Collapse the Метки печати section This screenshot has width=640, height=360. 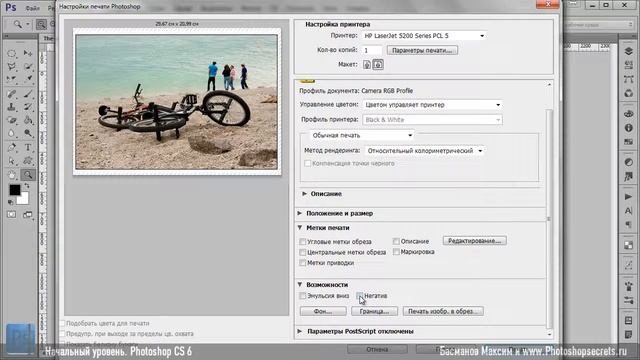300,228
